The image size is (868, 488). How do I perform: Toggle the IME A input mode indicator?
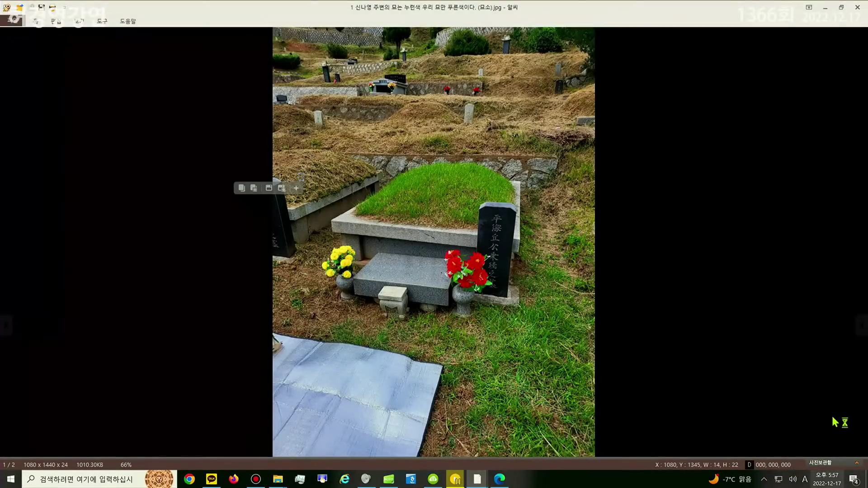[x=805, y=479]
